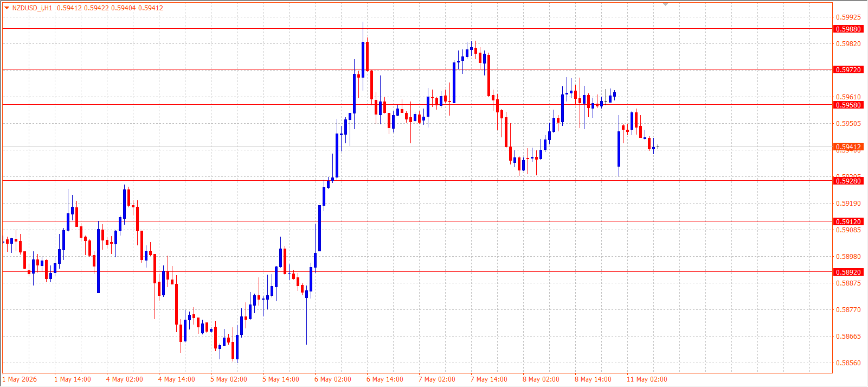The width and height of the screenshot is (868, 387).
Task: Click the 6 May 02:00 time label
Action: point(333,379)
